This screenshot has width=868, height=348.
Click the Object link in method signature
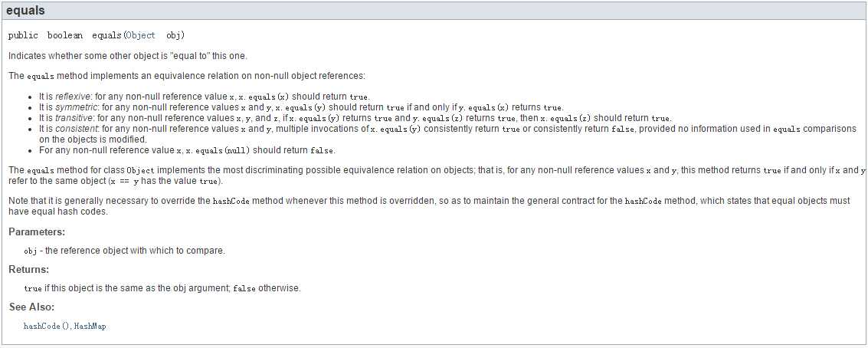point(140,35)
